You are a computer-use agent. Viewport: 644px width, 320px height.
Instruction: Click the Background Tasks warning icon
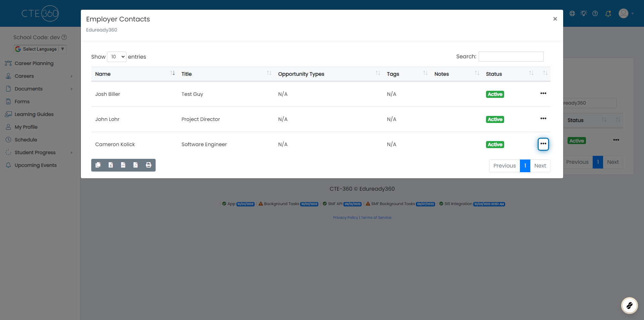point(261,204)
